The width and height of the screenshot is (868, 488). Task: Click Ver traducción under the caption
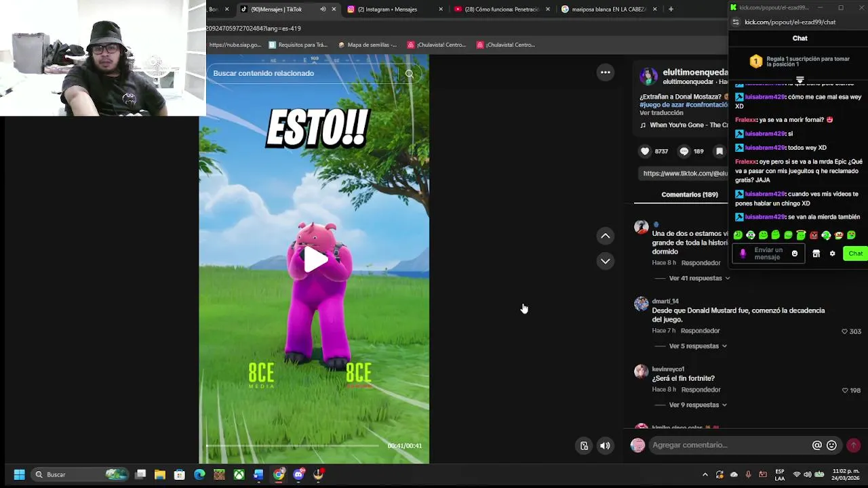[x=661, y=113]
